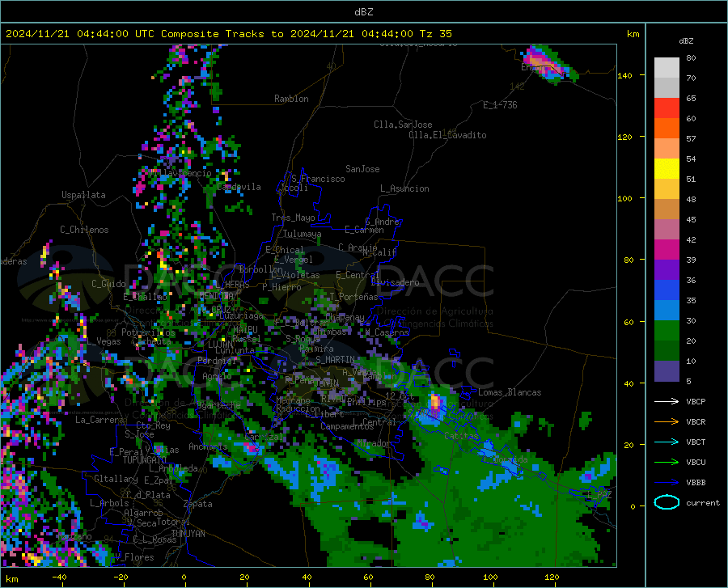Click the 'current' legend label
The height and width of the screenshot is (588, 728).
point(703,502)
